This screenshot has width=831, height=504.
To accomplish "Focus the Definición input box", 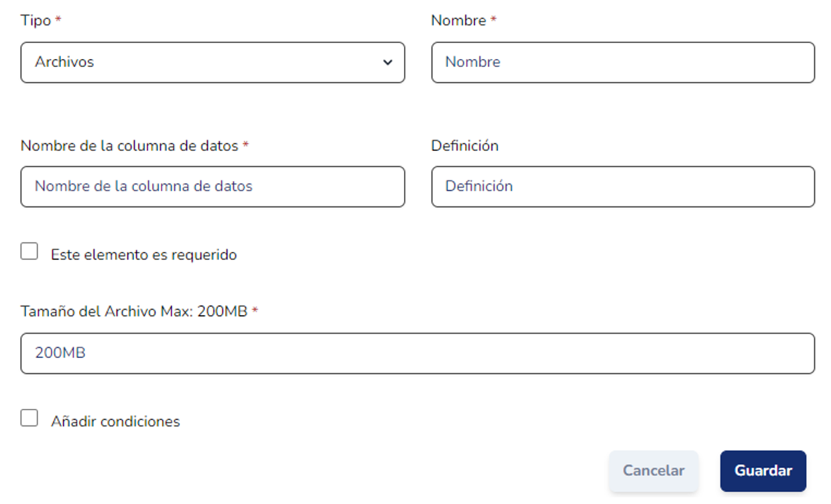I will (x=623, y=186).
